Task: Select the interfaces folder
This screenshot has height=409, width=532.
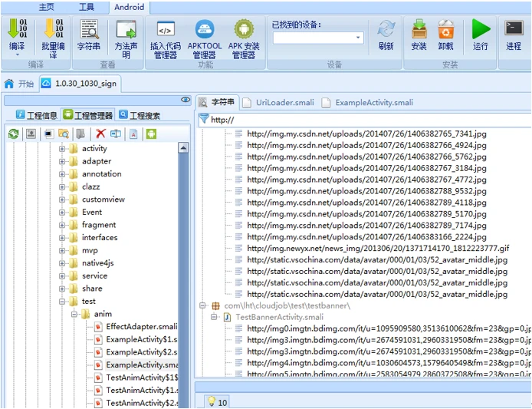Action: point(100,237)
